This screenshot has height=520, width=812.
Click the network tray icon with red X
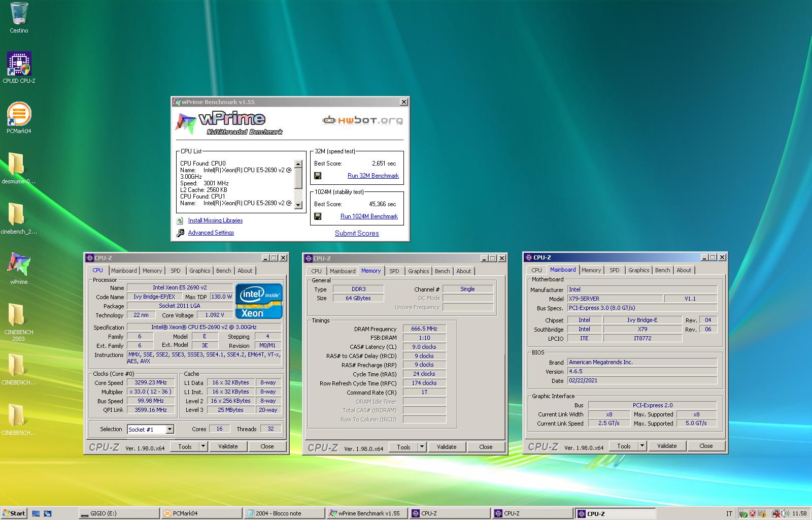point(775,514)
